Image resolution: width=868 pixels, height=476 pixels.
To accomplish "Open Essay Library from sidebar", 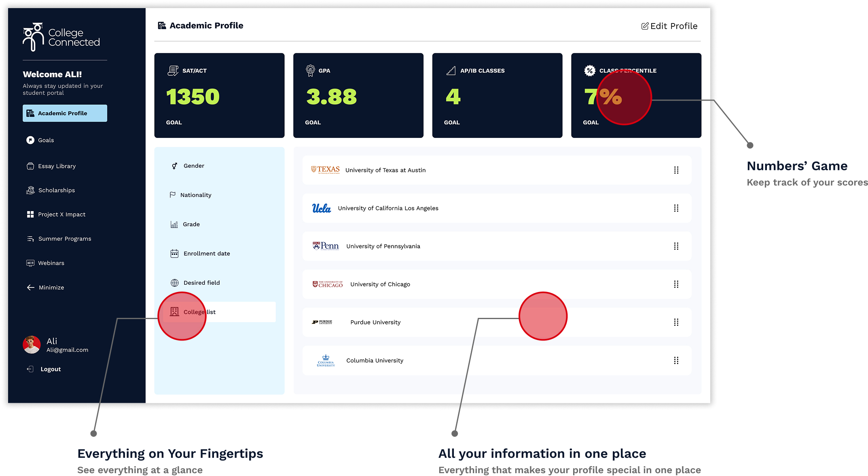I will pos(56,166).
